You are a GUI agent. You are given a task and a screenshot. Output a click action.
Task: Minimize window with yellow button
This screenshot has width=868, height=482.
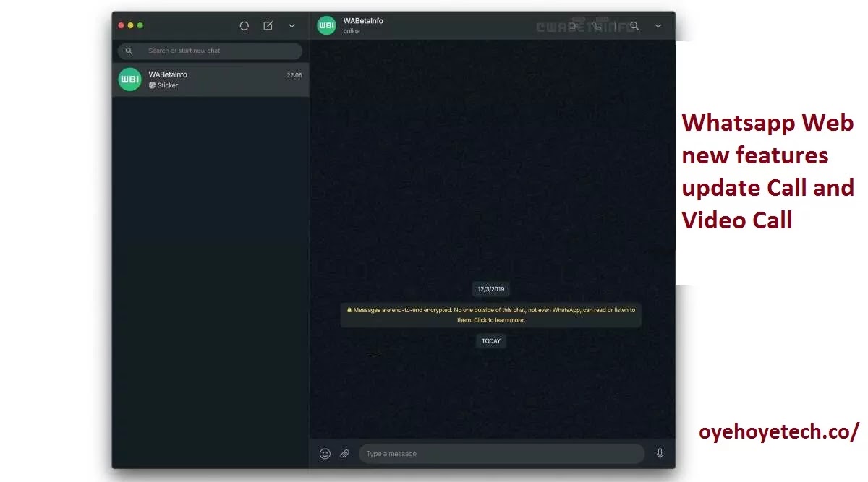[130, 25]
